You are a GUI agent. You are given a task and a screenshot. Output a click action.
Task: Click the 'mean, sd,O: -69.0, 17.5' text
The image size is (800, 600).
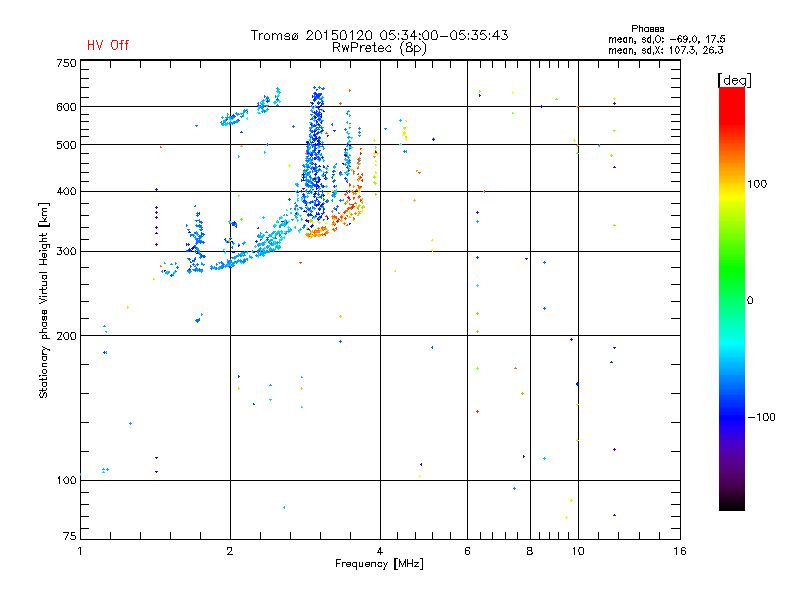tap(666, 39)
